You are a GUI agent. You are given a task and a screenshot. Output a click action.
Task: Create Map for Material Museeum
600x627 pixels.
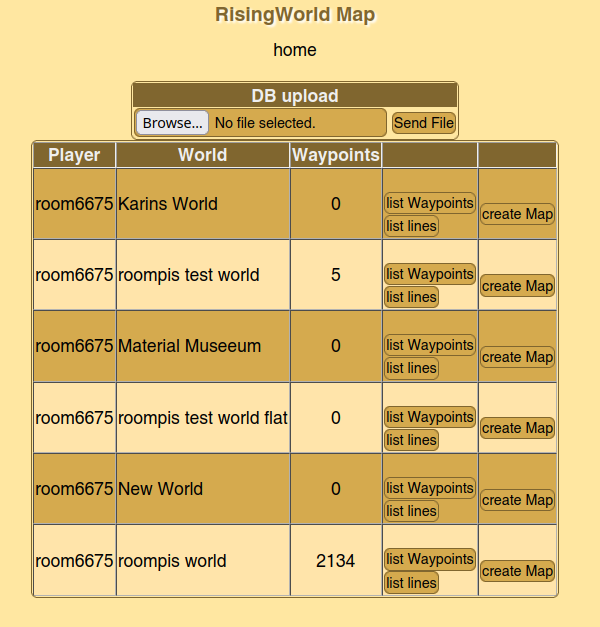[x=517, y=357]
